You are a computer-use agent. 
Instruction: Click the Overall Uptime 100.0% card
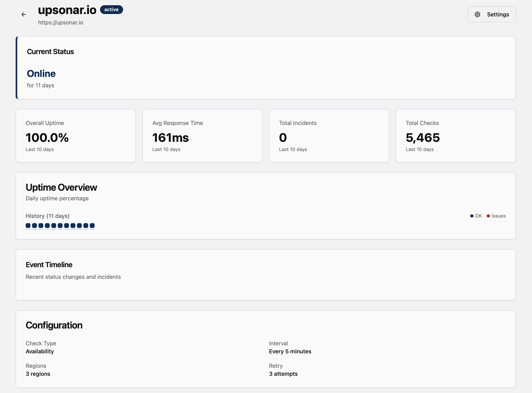tap(76, 136)
